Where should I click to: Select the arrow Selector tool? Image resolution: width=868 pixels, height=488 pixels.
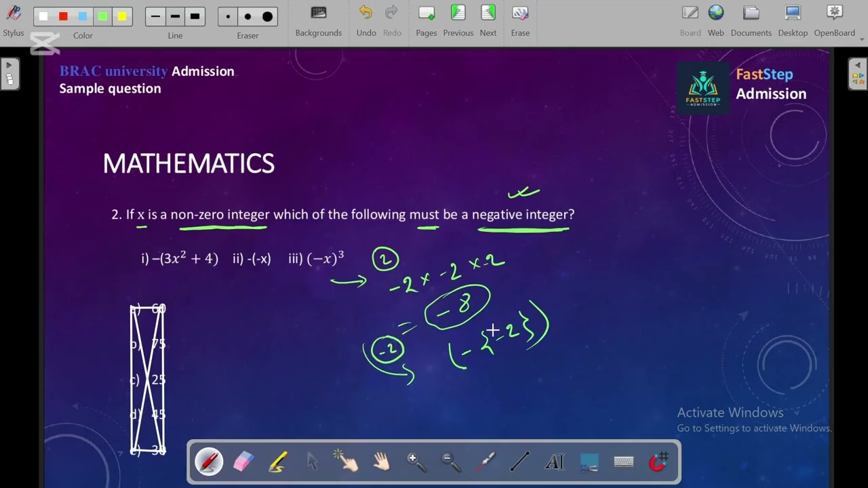pos(313,462)
